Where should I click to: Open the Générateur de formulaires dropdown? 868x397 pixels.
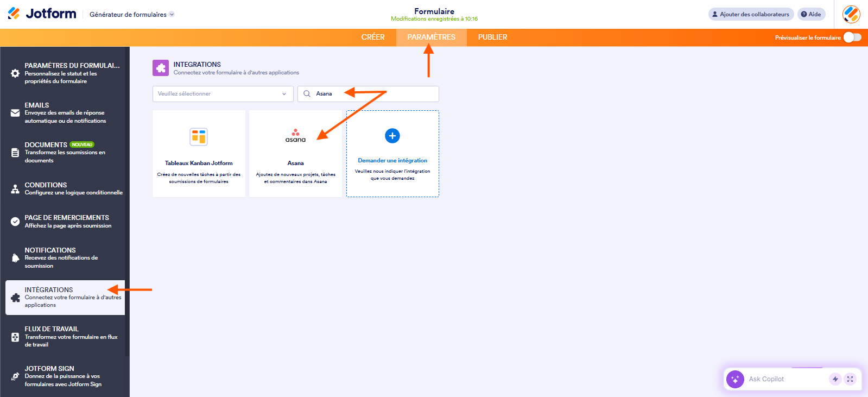pos(132,15)
